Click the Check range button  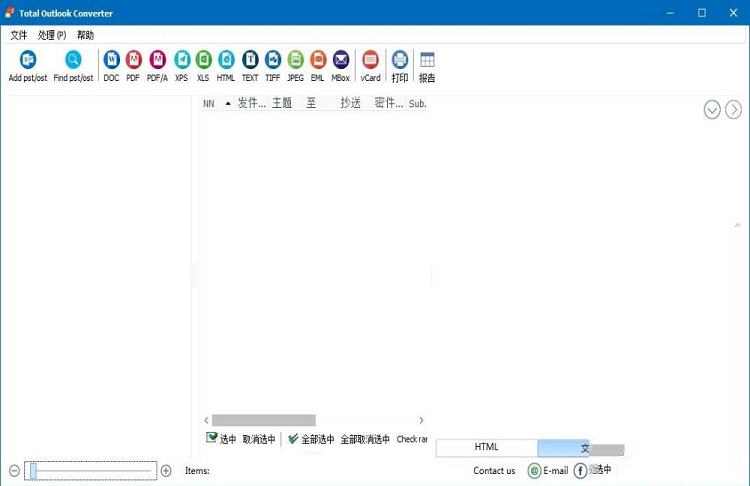point(412,439)
